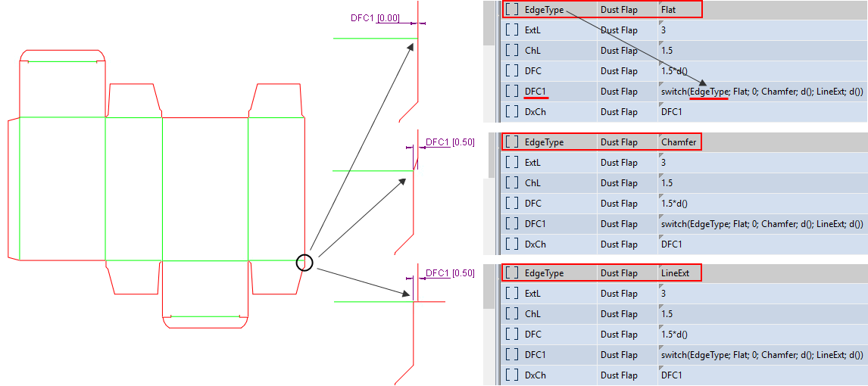
Task: Select the red-underlined DFC1 name in the Flat table
Action: (x=535, y=92)
